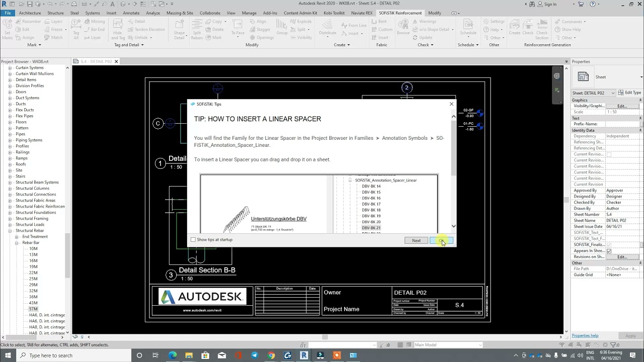Open the Kobi Toolkit ribbon tab
Screen dimensions: 644x362
(335, 13)
